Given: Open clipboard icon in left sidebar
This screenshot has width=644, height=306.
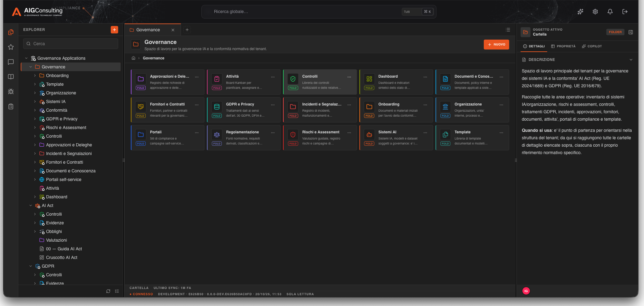Looking at the screenshot, I should click(11, 106).
